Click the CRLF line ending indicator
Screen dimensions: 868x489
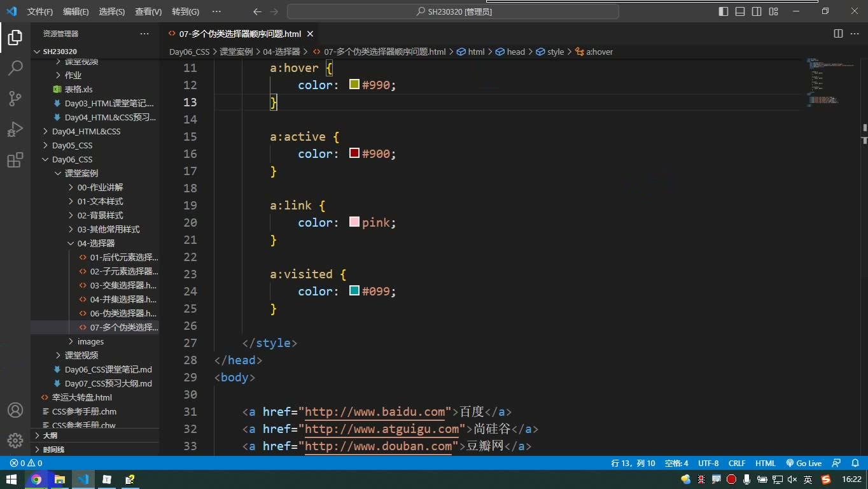(x=737, y=464)
